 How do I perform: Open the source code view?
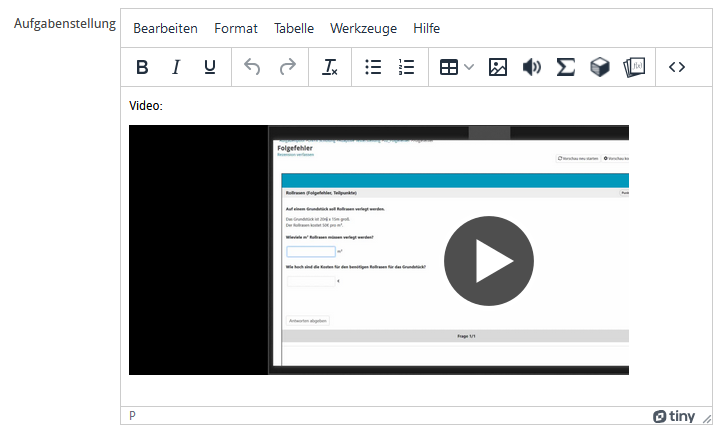(x=677, y=67)
